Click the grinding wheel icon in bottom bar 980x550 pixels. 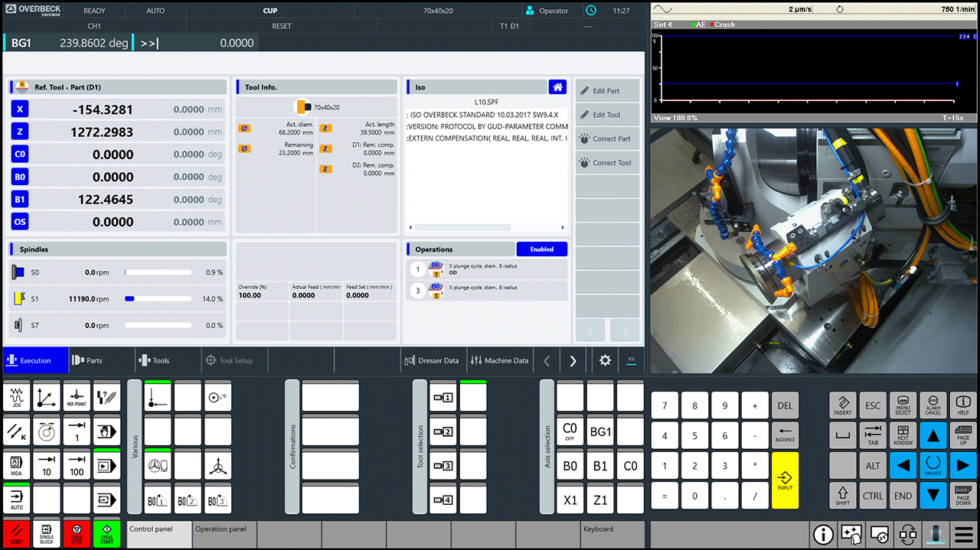point(936,534)
